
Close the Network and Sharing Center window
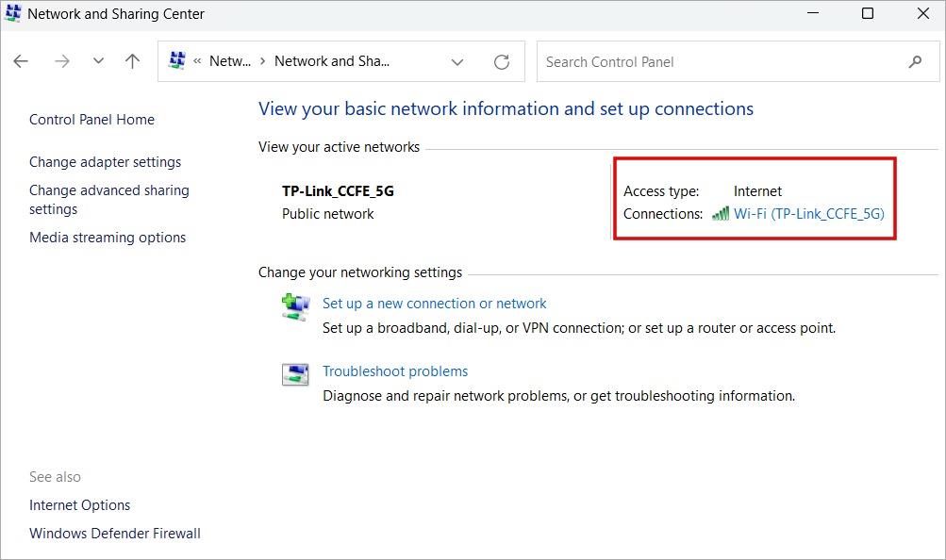pyautogui.click(x=923, y=13)
